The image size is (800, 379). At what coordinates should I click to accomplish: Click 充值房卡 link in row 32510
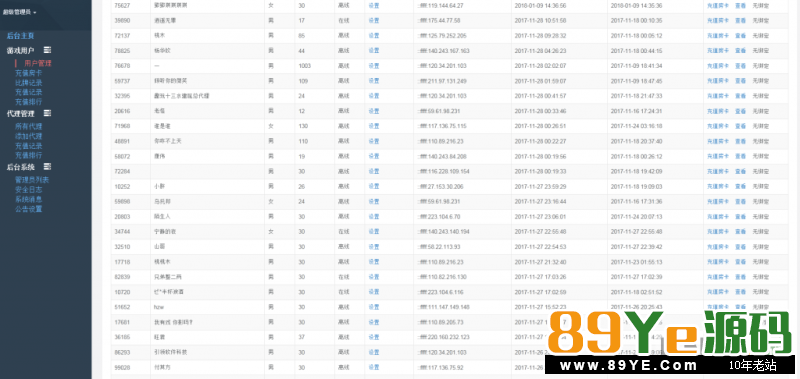[718, 247]
